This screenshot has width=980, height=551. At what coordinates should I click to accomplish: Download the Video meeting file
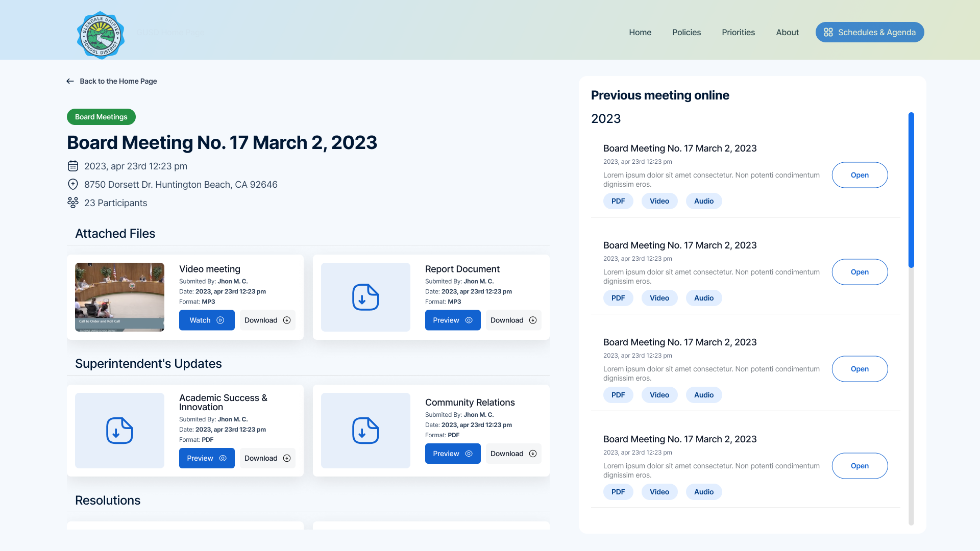click(267, 320)
